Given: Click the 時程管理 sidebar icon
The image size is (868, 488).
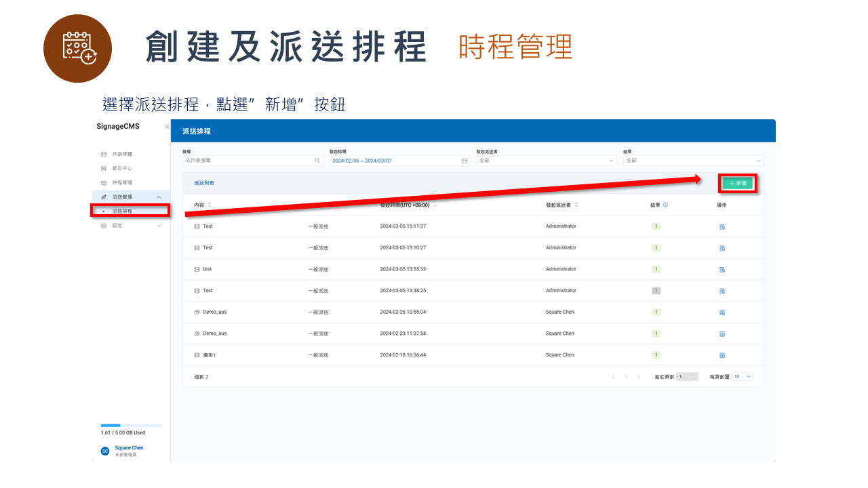Looking at the screenshot, I should click(x=104, y=182).
